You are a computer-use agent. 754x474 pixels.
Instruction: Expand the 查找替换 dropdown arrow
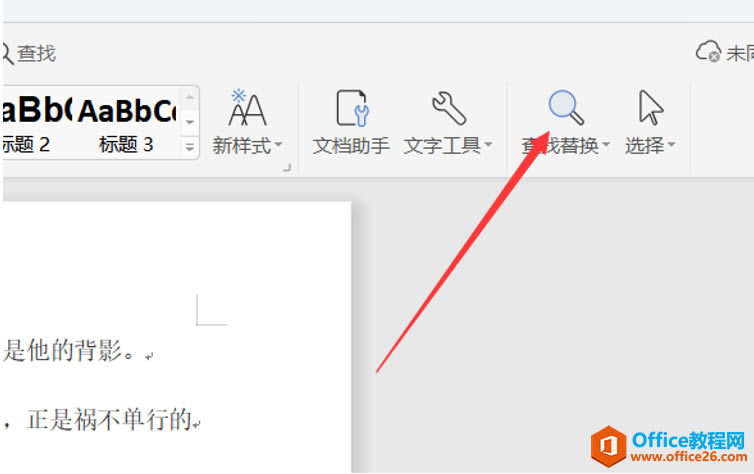606,144
